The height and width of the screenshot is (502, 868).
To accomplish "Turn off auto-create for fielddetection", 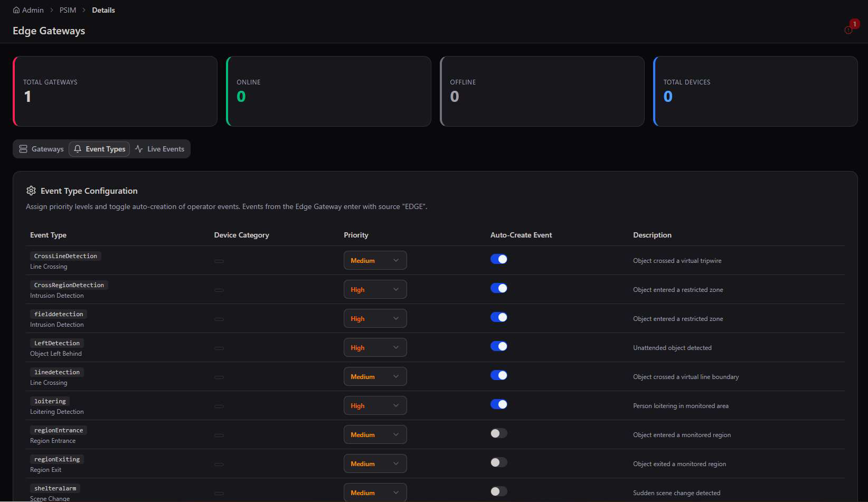I will 499,317.
